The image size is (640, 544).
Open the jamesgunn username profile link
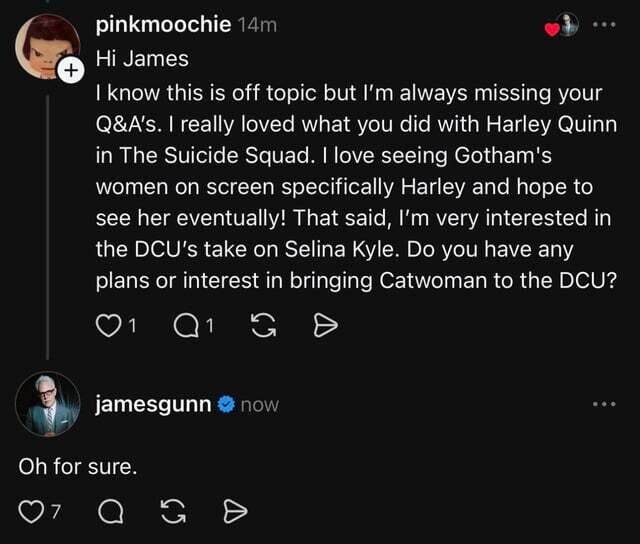click(x=152, y=404)
